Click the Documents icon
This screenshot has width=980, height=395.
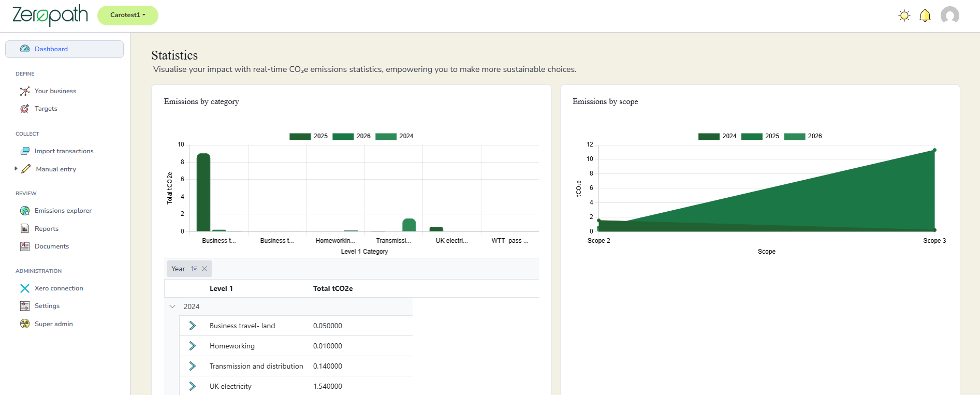[25, 246]
